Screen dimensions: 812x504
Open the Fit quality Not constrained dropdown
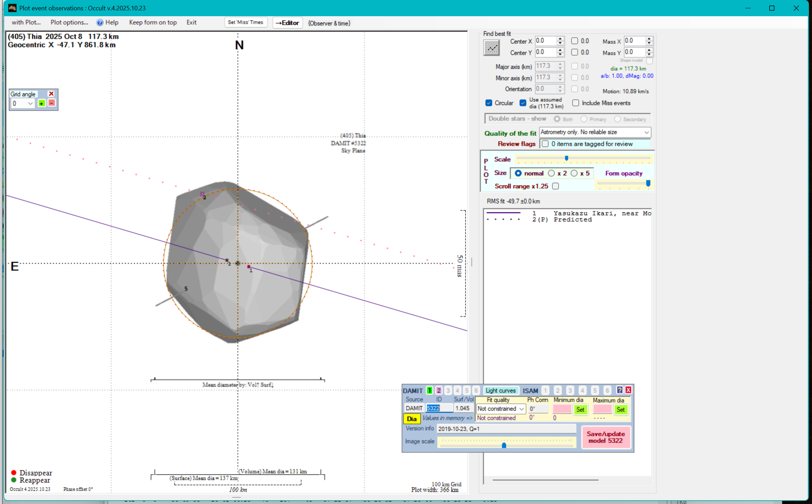pyautogui.click(x=521, y=409)
